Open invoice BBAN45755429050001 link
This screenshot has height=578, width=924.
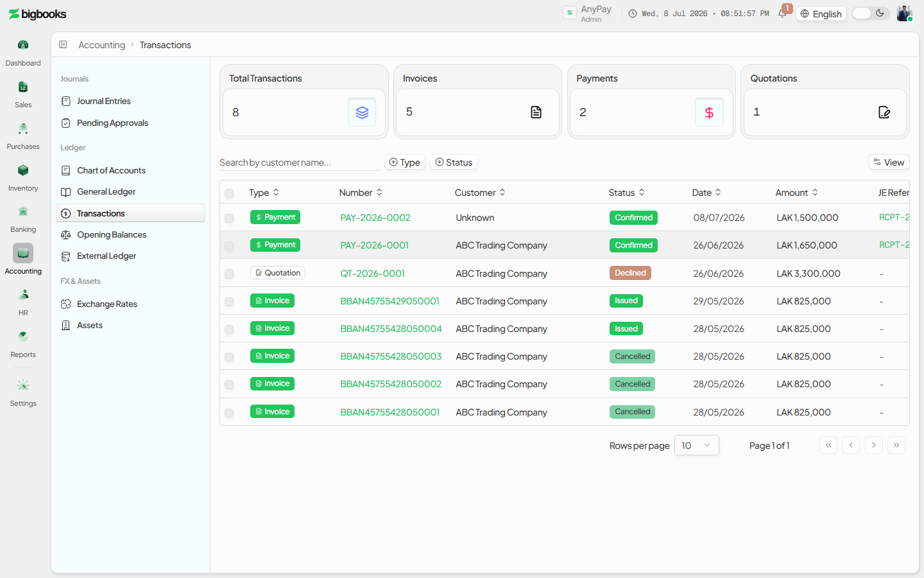coord(389,301)
